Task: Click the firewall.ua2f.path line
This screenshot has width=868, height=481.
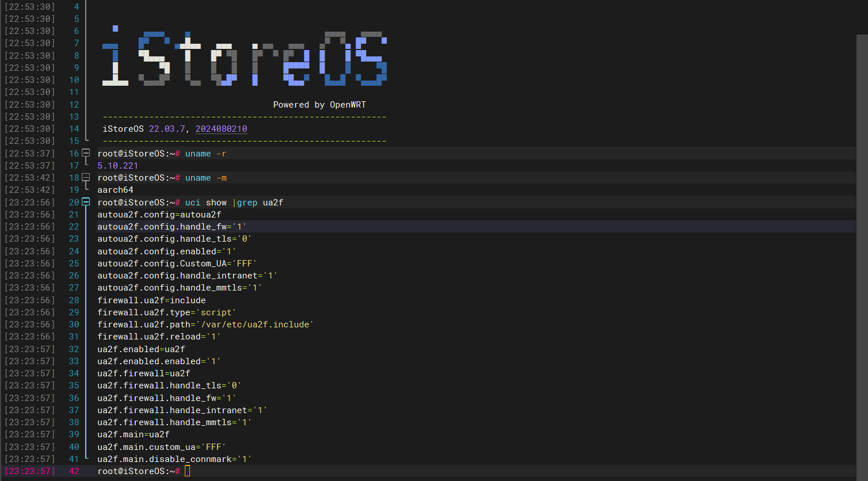Action: [205, 325]
